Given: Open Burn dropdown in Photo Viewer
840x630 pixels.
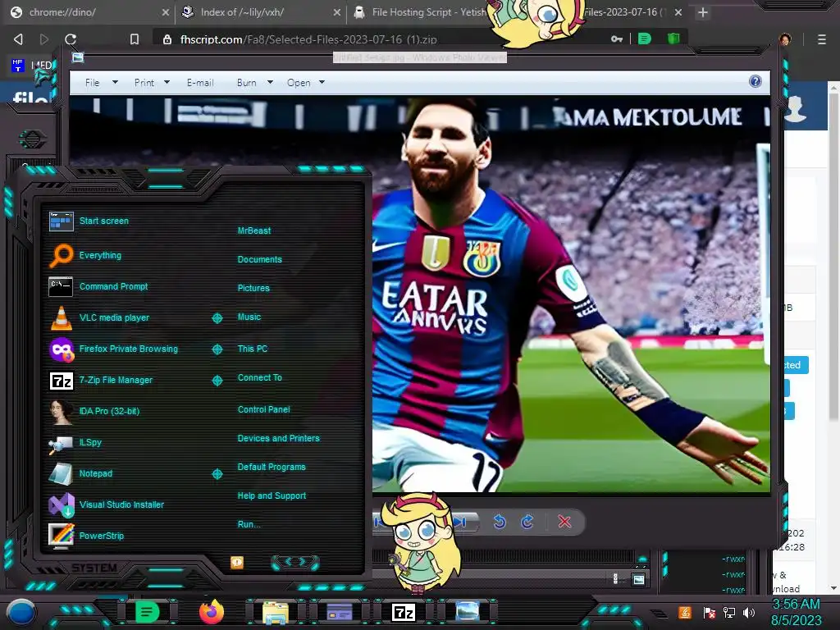Looking at the screenshot, I should [254, 83].
